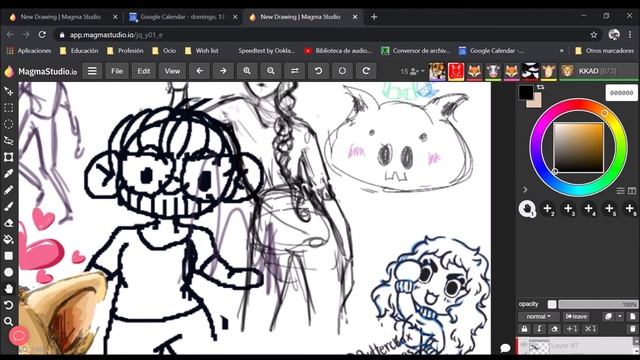Select the lasso selection tool
This screenshot has width=640, height=360.
[x=8, y=140]
